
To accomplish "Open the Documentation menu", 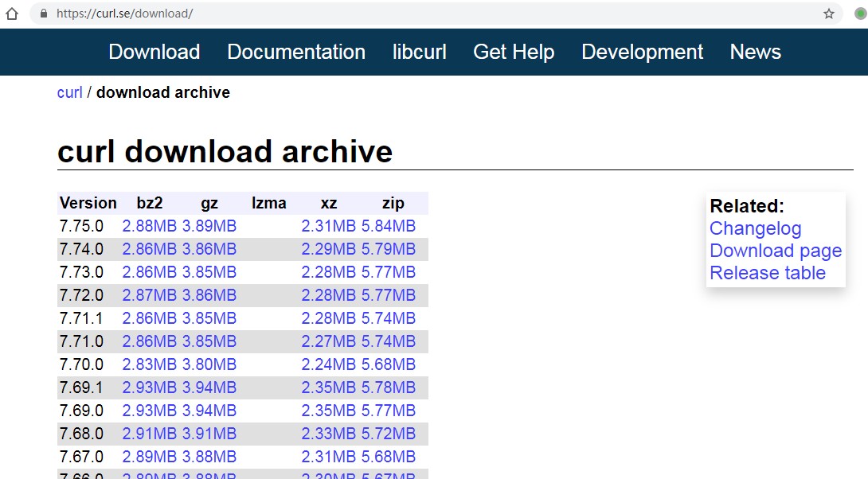I will pos(296,52).
